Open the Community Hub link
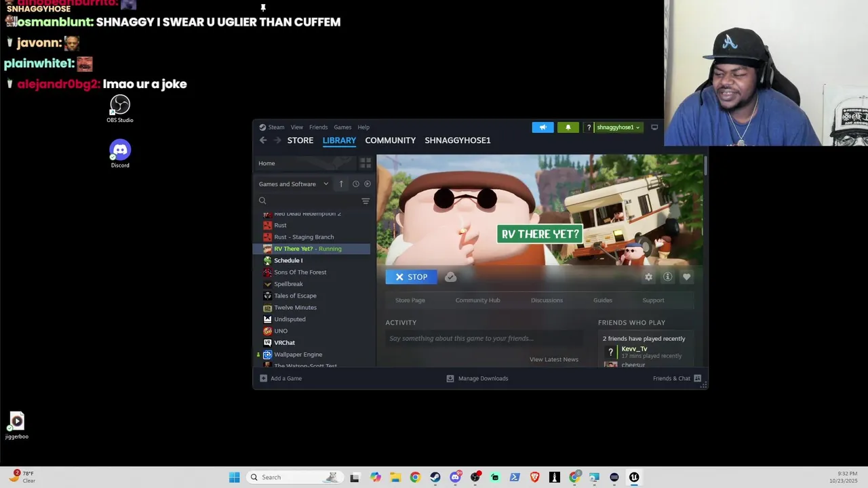 (x=477, y=300)
